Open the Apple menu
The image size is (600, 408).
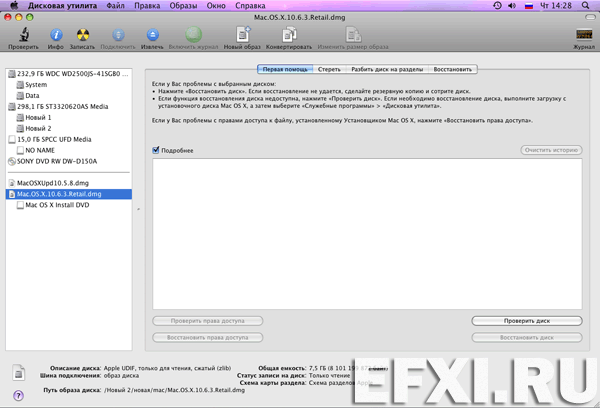[14, 5]
